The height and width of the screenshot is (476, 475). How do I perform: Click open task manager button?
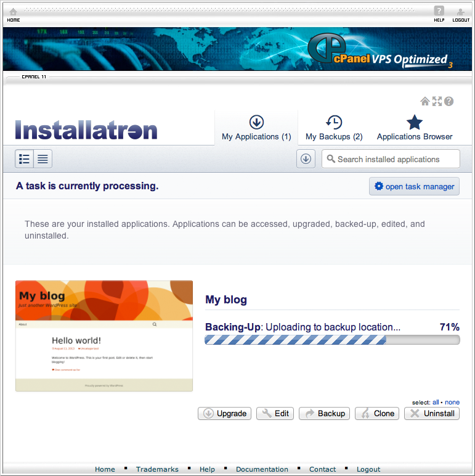pos(414,186)
